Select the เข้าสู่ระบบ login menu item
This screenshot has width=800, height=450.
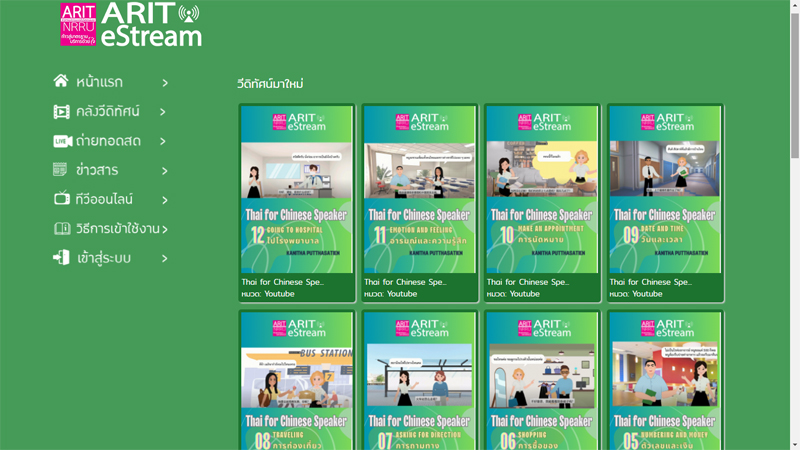click(104, 258)
